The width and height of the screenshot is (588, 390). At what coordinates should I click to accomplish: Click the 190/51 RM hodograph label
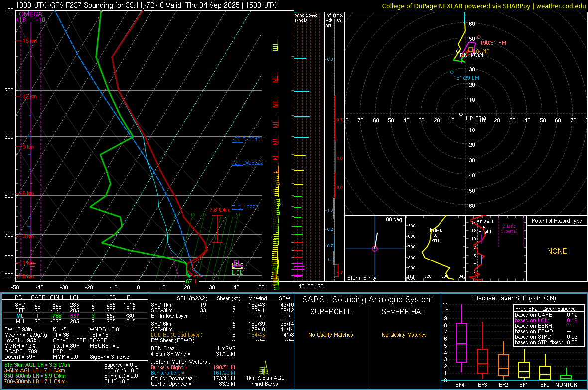click(x=493, y=43)
